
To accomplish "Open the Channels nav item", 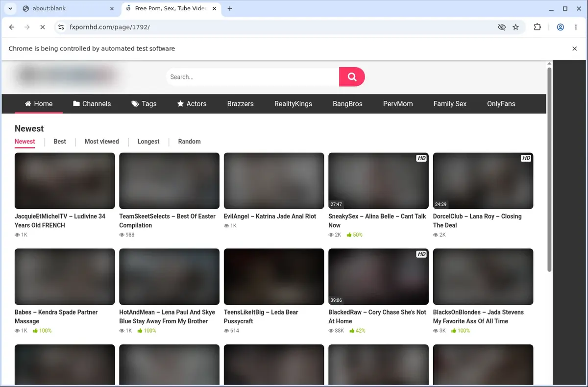I will coord(92,104).
